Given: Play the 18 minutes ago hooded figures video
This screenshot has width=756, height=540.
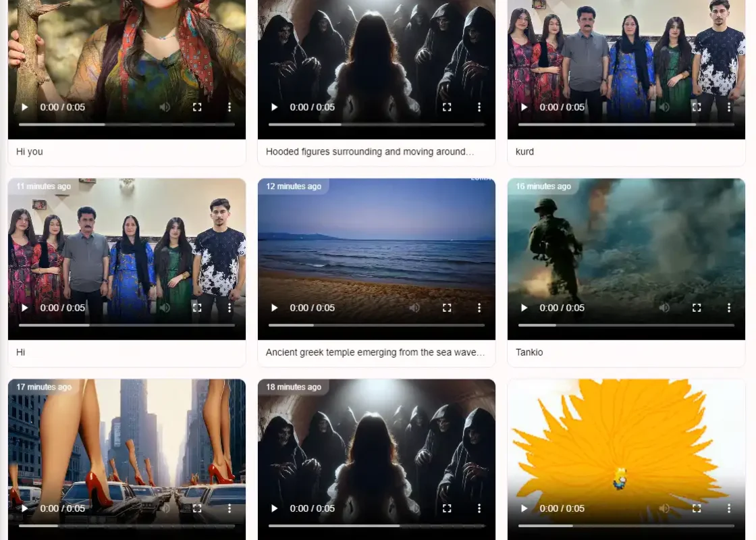Looking at the screenshot, I should [x=275, y=508].
